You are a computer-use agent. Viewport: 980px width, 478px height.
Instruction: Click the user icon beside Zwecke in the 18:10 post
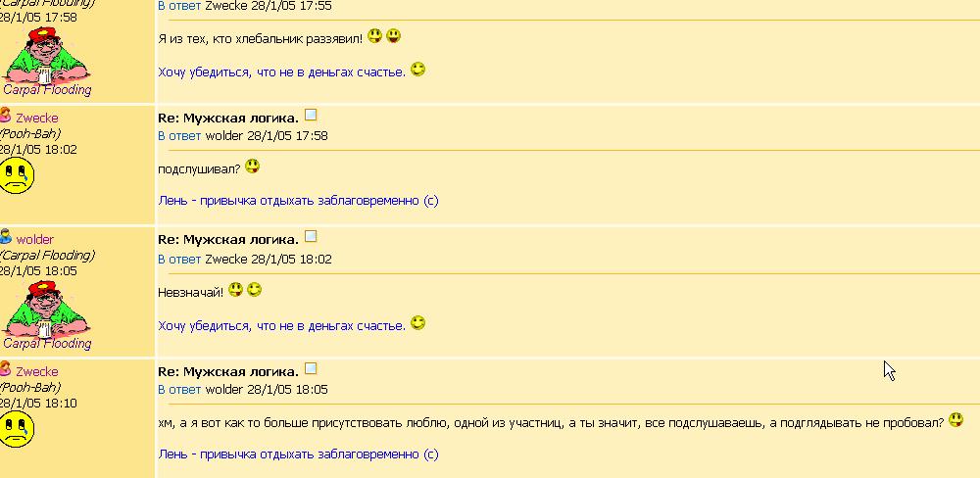pos(6,368)
